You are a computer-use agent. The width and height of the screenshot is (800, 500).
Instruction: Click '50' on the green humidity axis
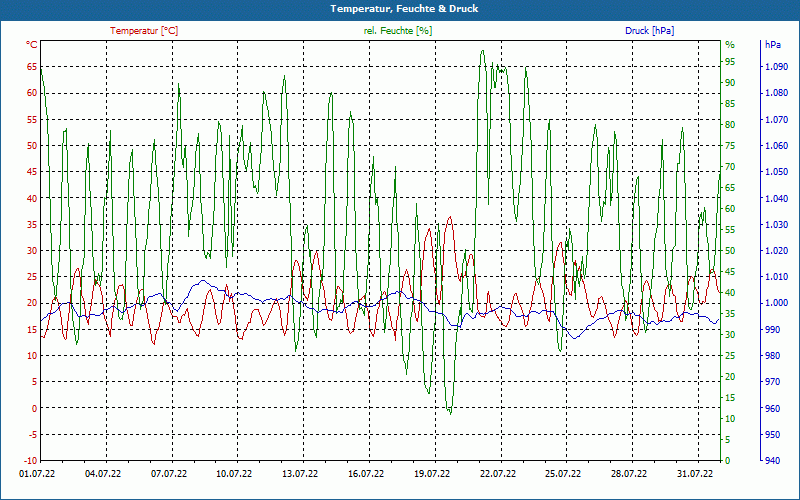coord(730,251)
